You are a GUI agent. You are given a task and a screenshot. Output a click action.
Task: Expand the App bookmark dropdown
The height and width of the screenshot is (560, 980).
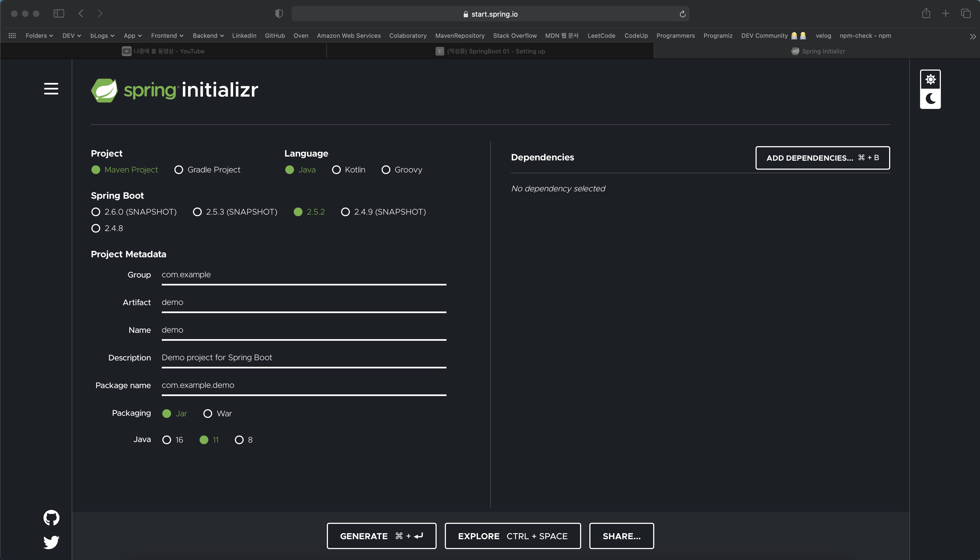133,35
